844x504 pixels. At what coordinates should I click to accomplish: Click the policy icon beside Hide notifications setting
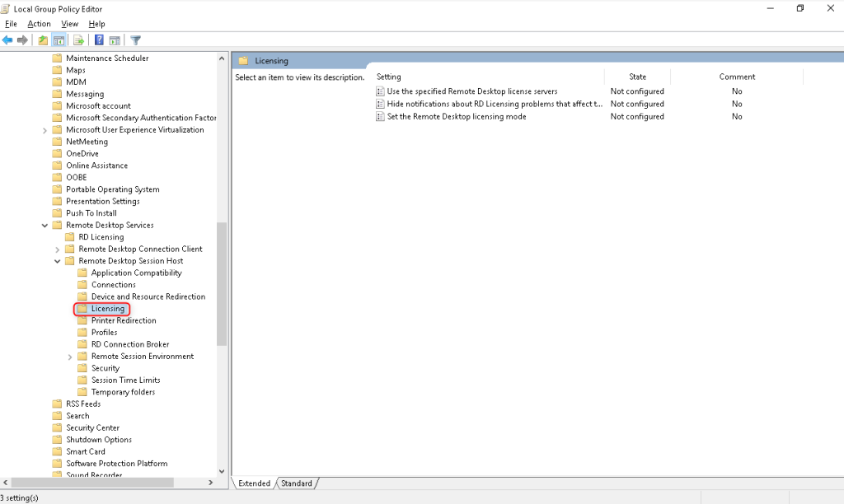click(380, 104)
